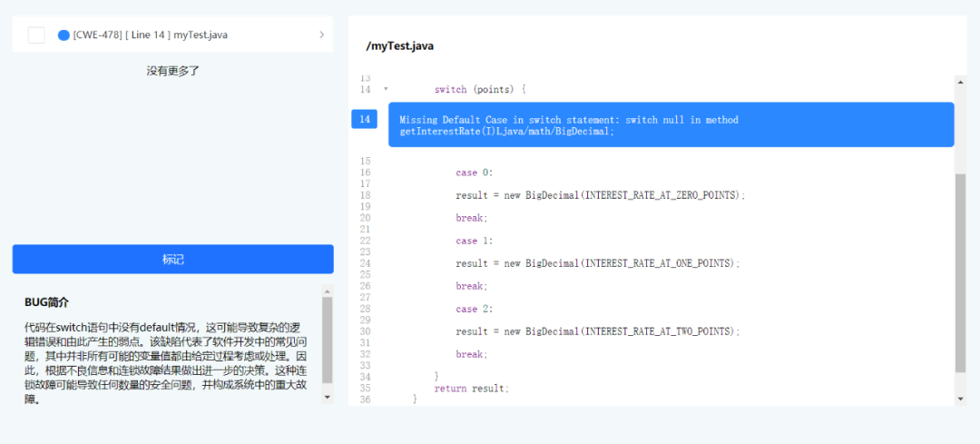Click the BUG简介 section heading

[x=46, y=301]
